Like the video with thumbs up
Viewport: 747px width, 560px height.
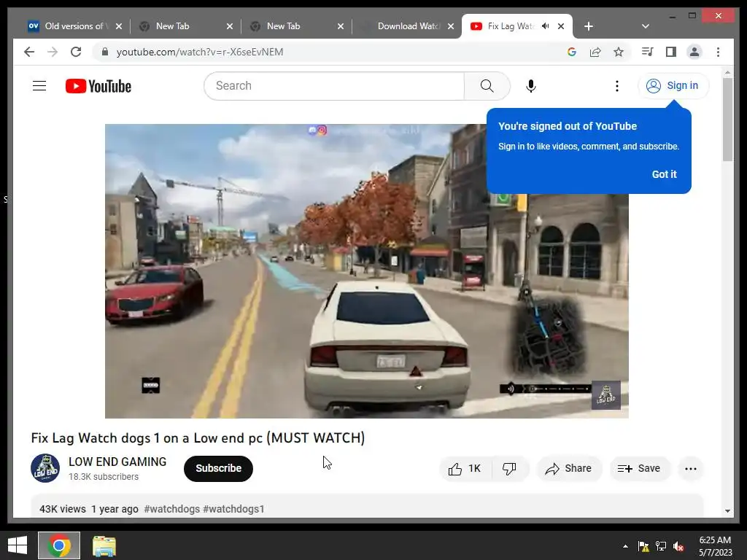pos(465,469)
